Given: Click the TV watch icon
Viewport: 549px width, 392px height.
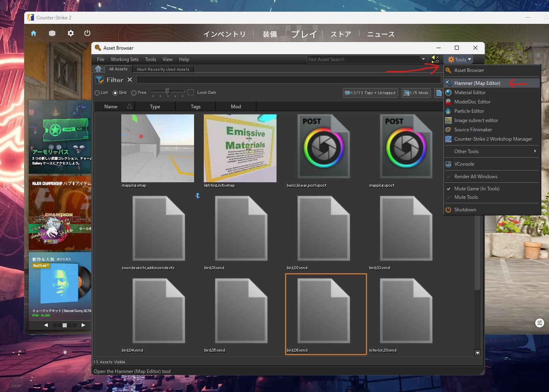Looking at the screenshot, I should pyautogui.click(x=52, y=33).
